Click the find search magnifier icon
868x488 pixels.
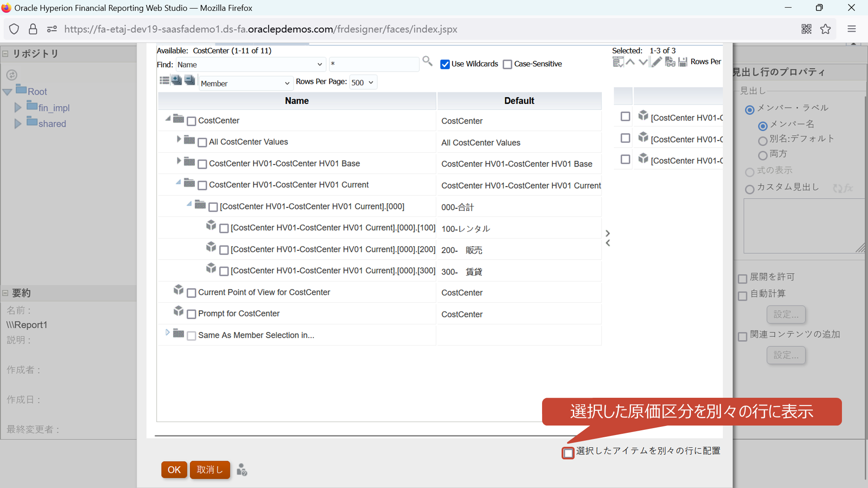(427, 61)
